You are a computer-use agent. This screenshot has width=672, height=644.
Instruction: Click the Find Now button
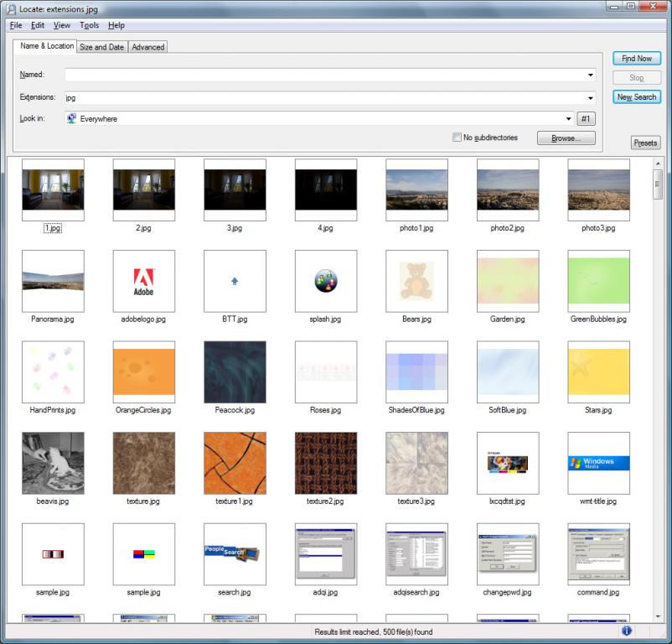pyautogui.click(x=636, y=59)
